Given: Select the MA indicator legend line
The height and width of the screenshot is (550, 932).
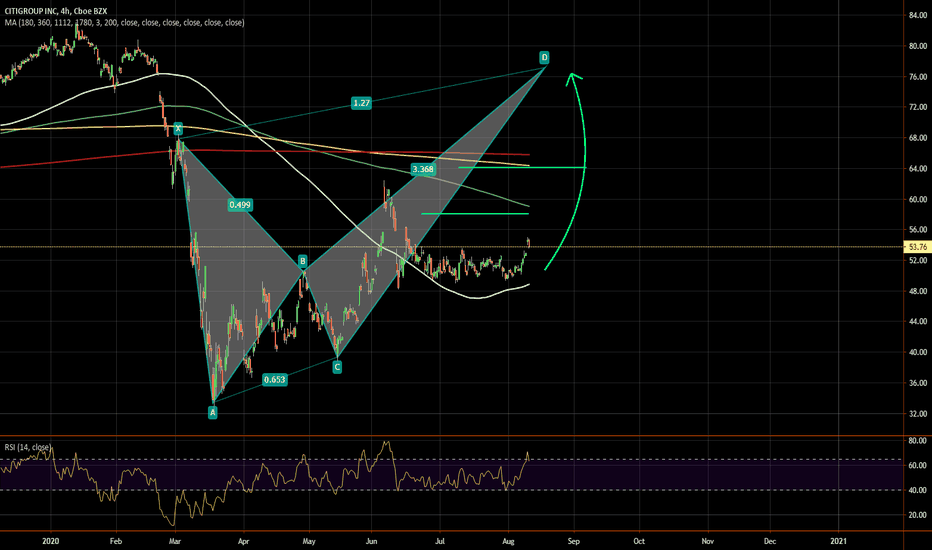Looking at the screenshot, I should [x=124, y=23].
